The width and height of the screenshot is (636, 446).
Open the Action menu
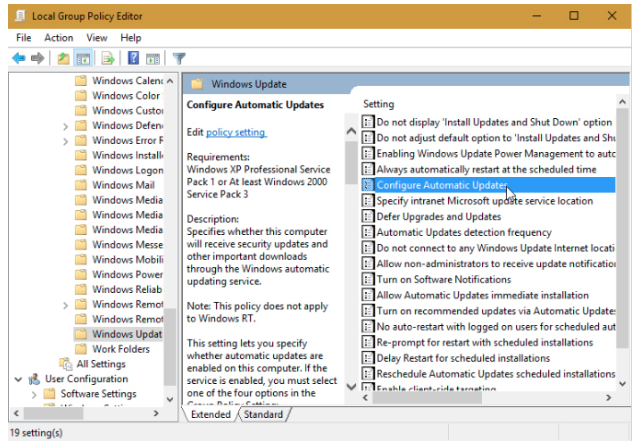tap(59, 38)
